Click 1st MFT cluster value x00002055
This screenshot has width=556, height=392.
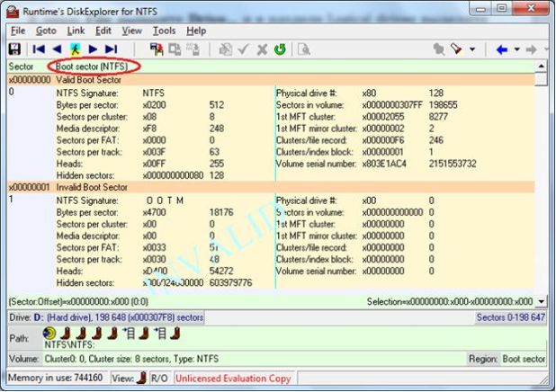(383, 117)
